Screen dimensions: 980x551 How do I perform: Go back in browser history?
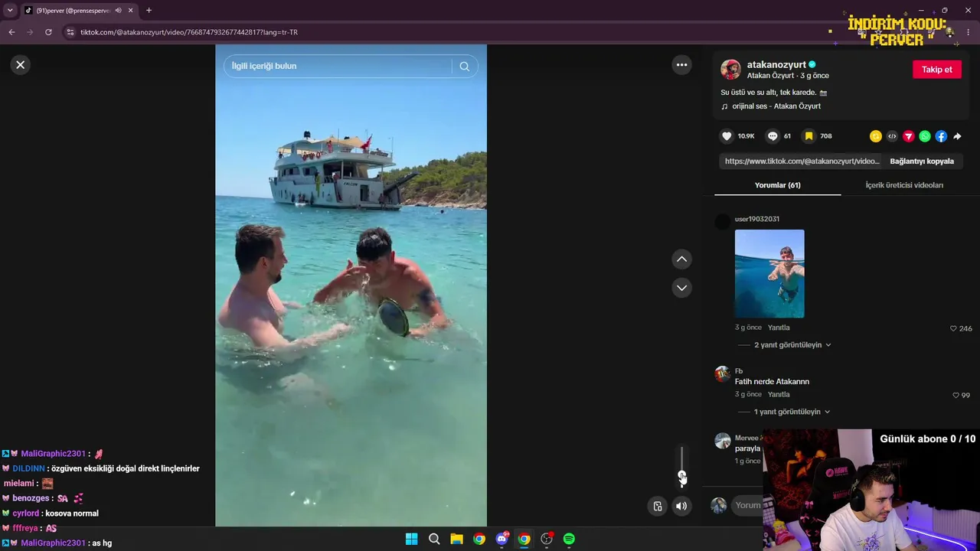click(11, 32)
